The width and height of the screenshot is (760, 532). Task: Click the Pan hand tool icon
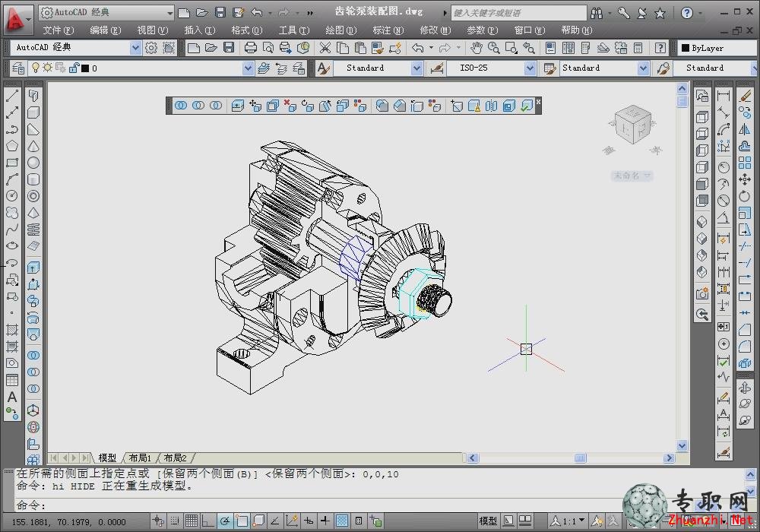point(477,47)
